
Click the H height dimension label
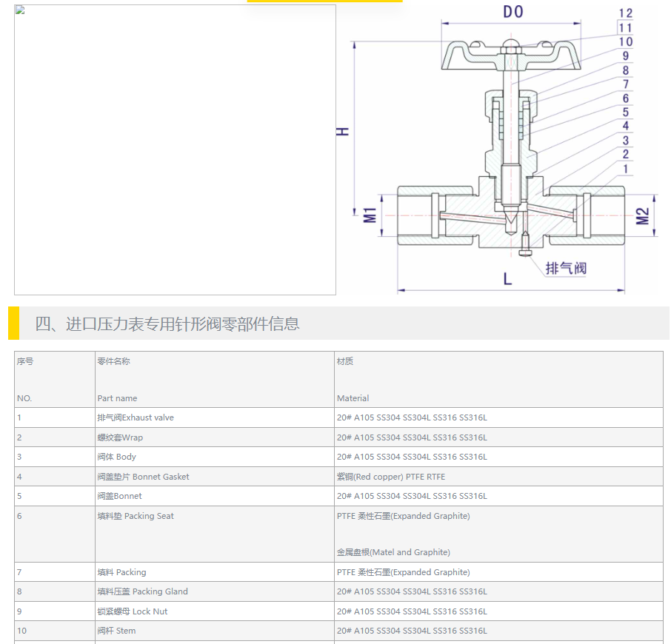(343, 131)
